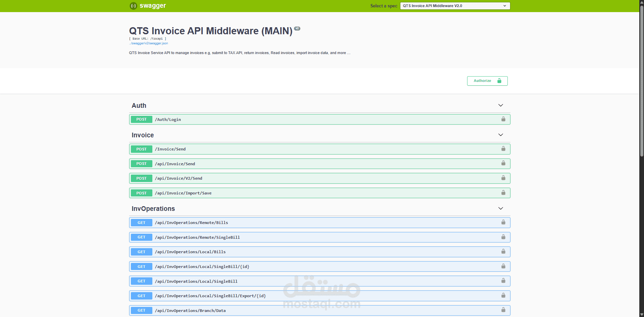Click the page vertical scrollbar thumb
Viewport: 644px width, 317px height.
tap(642, 81)
